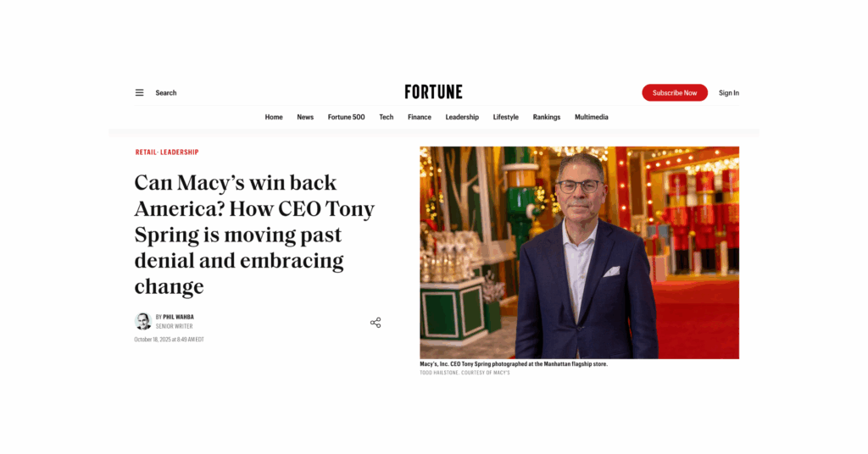Click the Leadership category tag above headline
This screenshot has width=868, height=454.
[180, 152]
